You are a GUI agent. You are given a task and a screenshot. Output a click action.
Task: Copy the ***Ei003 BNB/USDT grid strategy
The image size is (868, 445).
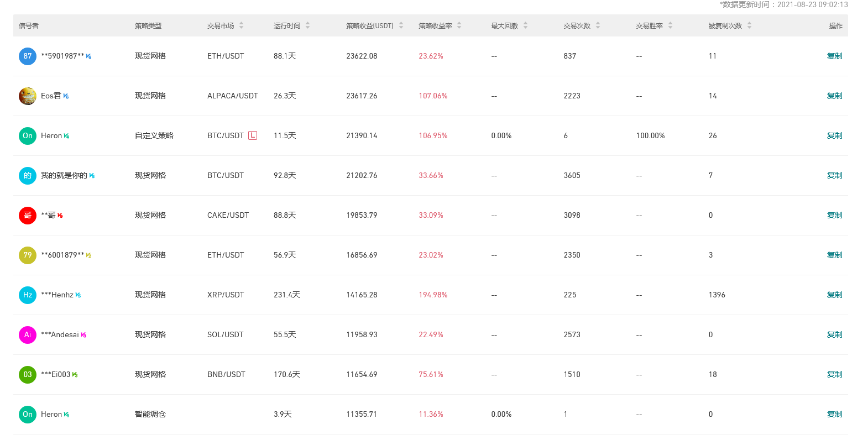pos(834,375)
